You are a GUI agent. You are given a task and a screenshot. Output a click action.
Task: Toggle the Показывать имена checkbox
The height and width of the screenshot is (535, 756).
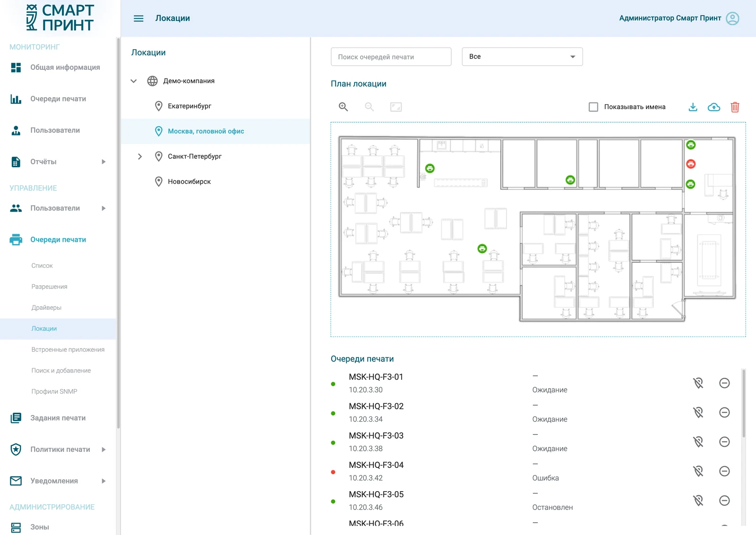coord(593,107)
